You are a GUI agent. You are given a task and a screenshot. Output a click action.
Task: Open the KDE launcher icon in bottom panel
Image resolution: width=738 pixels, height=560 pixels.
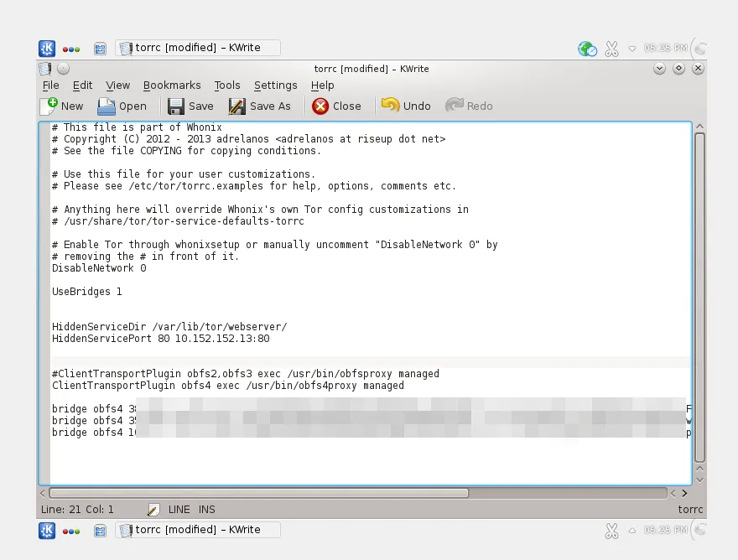click(x=47, y=531)
